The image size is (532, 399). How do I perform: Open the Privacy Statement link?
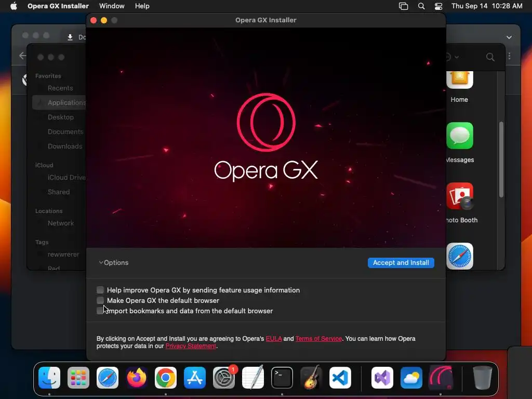(191, 346)
